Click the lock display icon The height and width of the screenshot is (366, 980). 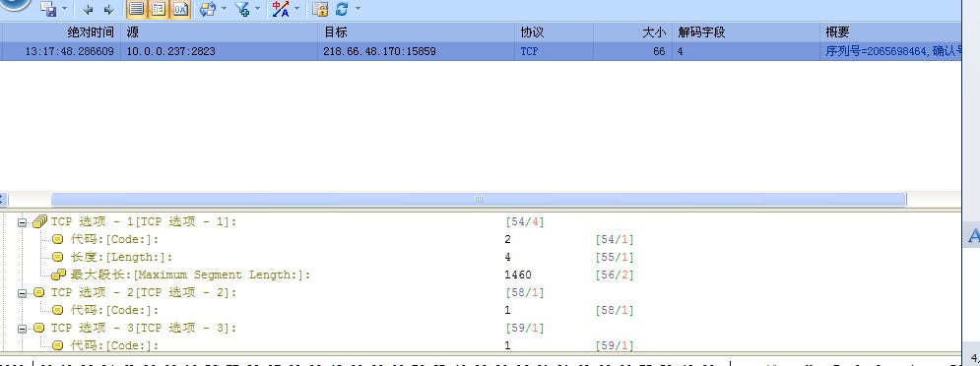tap(320, 9)
